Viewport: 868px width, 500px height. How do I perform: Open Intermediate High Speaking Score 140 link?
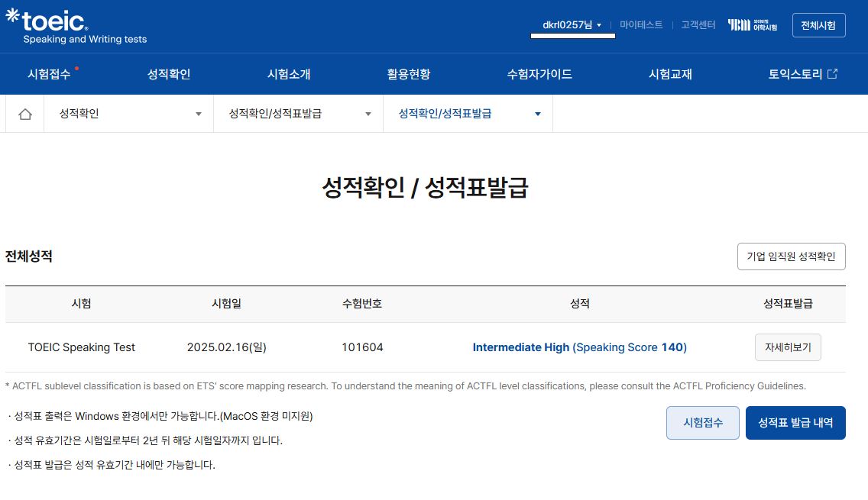pos(580,347)
